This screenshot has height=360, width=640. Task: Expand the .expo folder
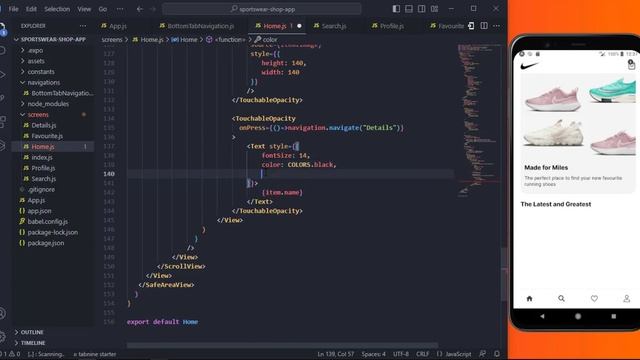(53, 50)
